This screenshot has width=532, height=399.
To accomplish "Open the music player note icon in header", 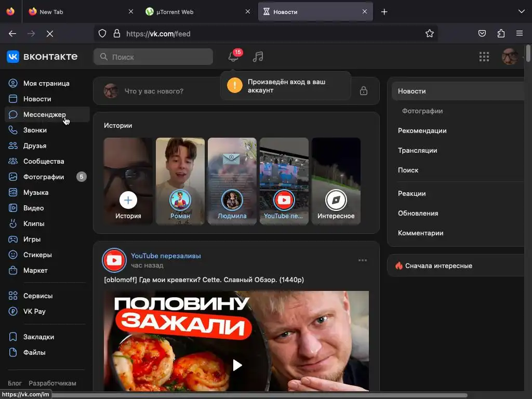I will click(258, 57).
